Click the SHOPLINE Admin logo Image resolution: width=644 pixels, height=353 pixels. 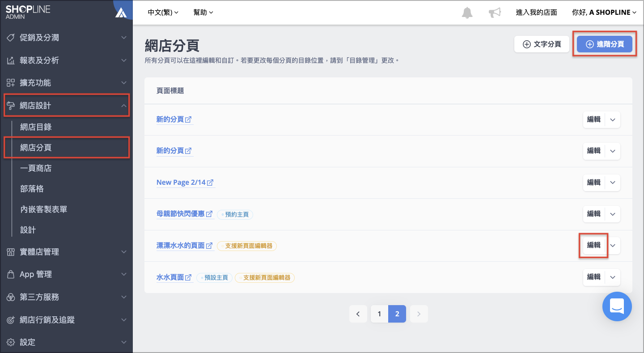pos(28,12)
